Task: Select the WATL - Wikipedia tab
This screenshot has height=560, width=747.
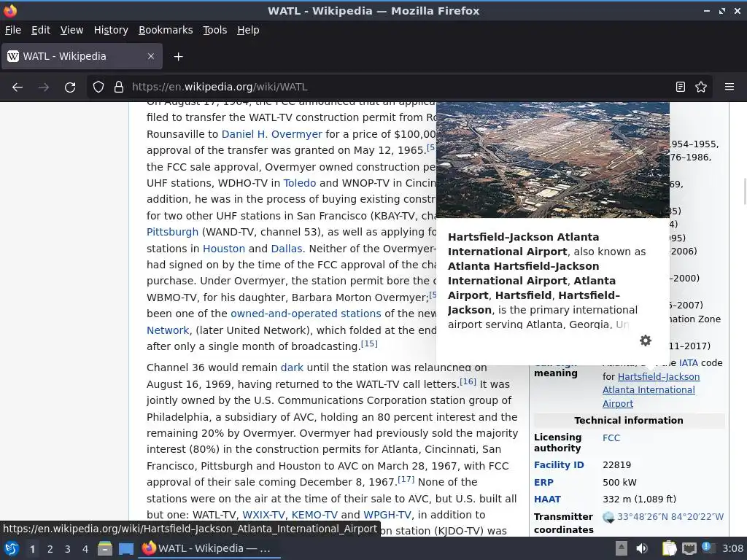Action: (x=82, y=56)
